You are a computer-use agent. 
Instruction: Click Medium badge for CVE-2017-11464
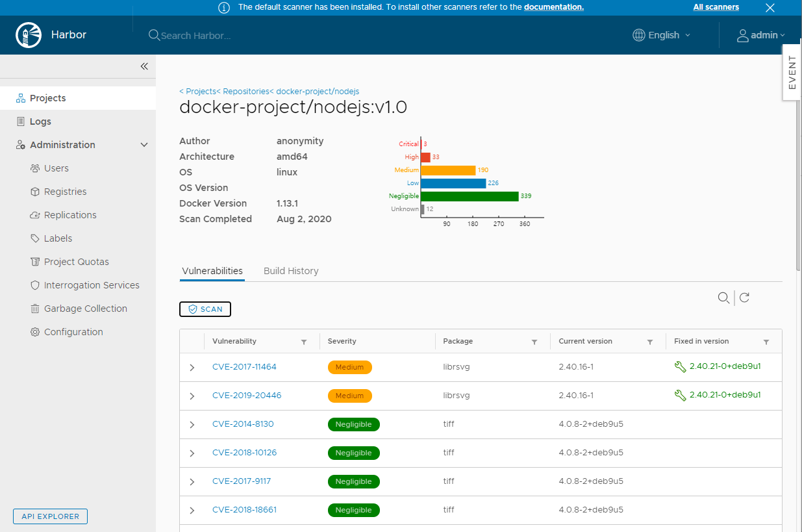click(350, 367)
